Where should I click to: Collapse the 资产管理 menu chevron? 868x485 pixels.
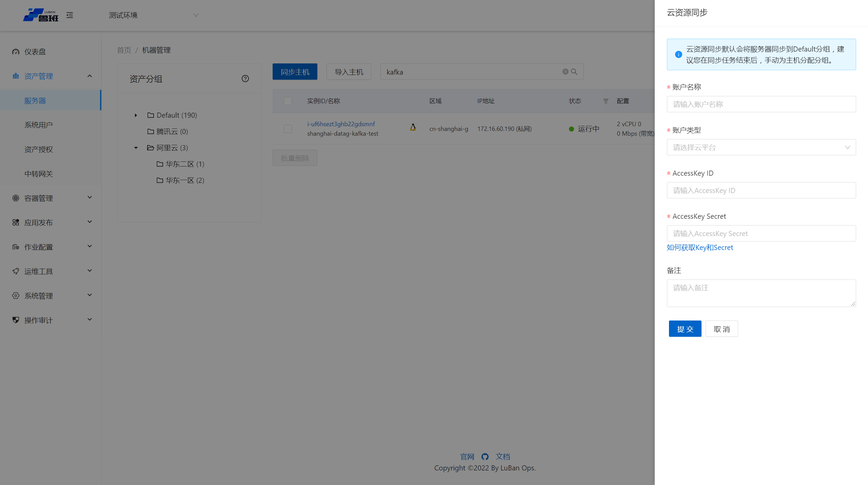click(90, 76)
